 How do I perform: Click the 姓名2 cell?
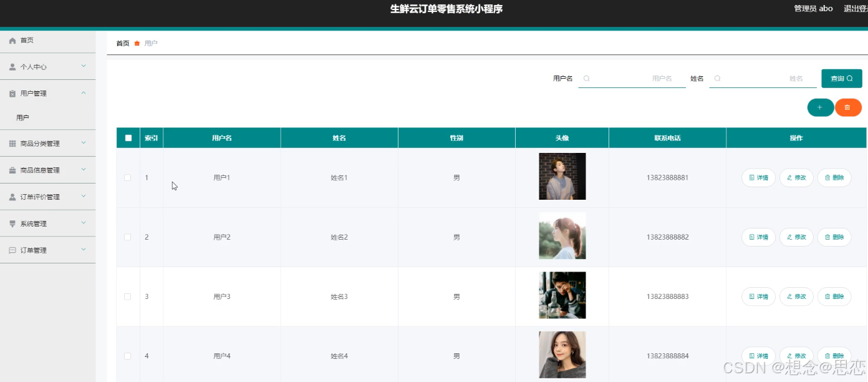point(339,237)
